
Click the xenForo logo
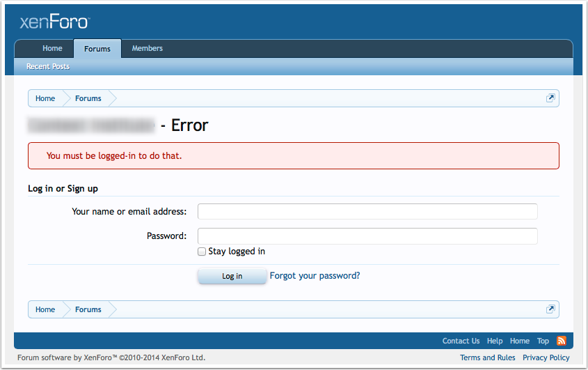tap(55, 22)
